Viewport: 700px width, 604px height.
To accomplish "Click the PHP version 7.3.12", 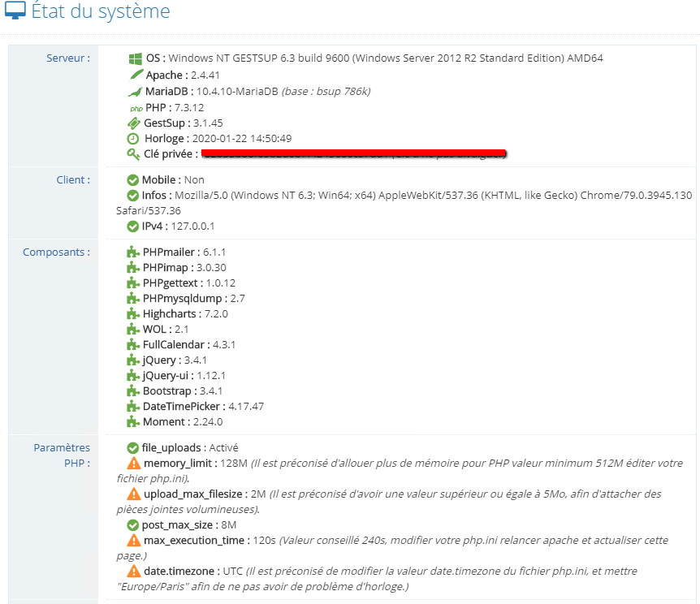I will point(189,108).
